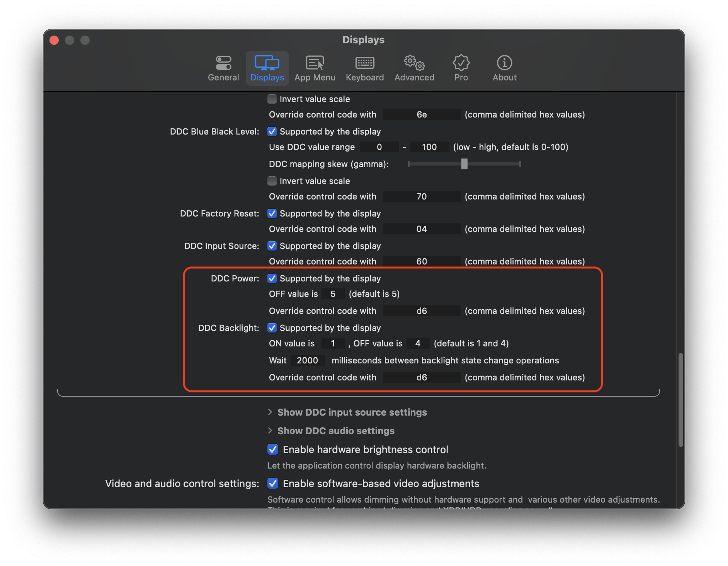Screen dimensions: 728x566
Task: Disable Enable hardware brightness control
Action: click(273, 449)
